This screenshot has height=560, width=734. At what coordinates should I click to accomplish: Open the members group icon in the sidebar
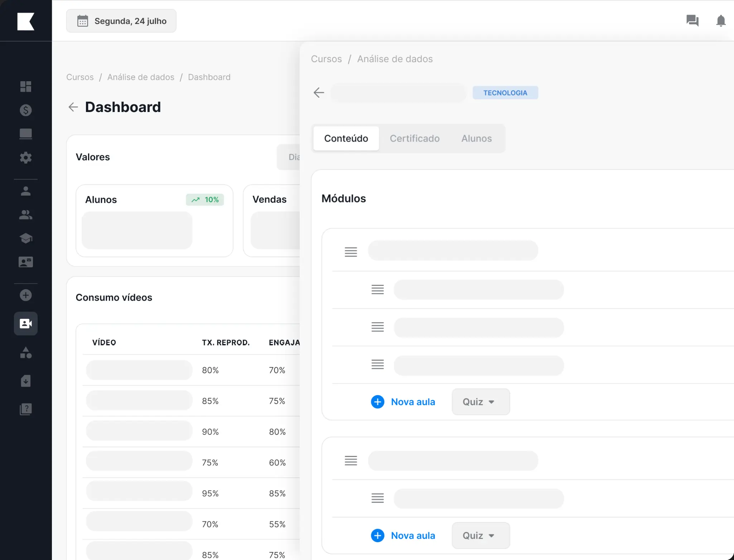(25, 215)
